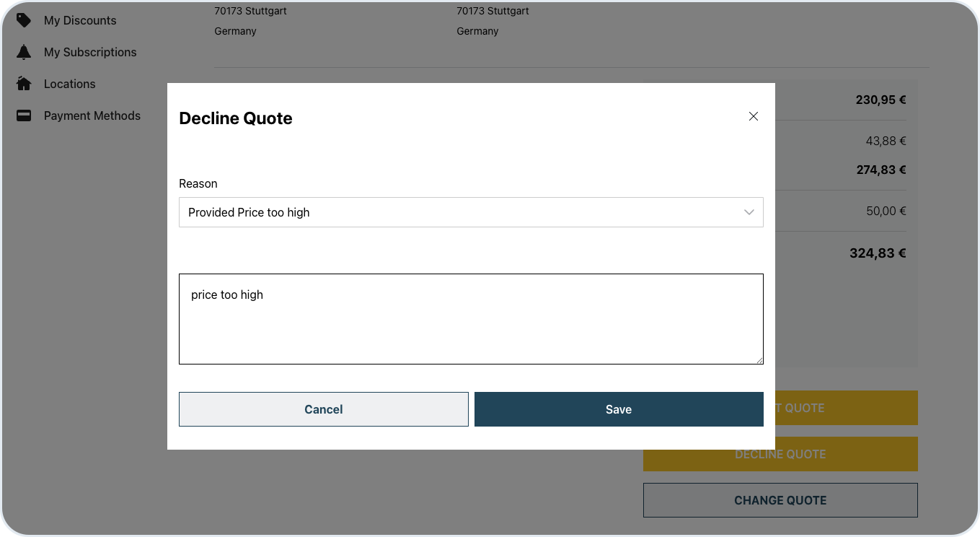This screenshot has width=980, height=537.
Task: Grab the textarea resize handle
Action: pos(759,360)
